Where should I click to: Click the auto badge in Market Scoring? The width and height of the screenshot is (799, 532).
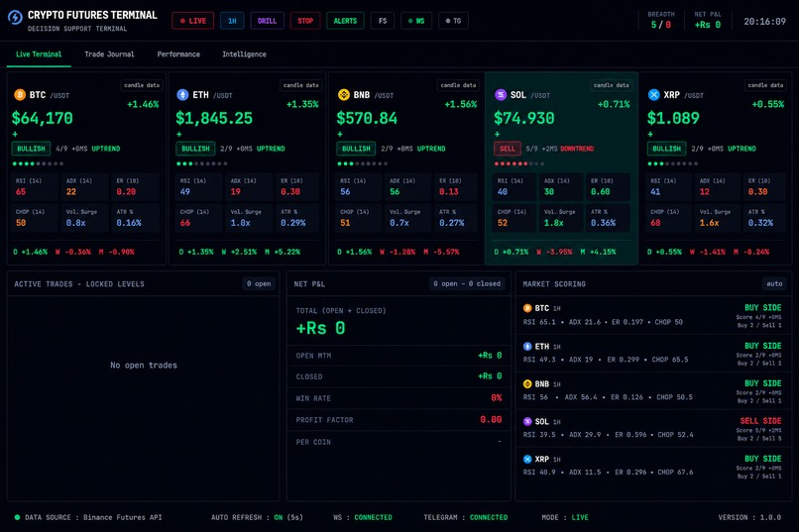point(774,283)
